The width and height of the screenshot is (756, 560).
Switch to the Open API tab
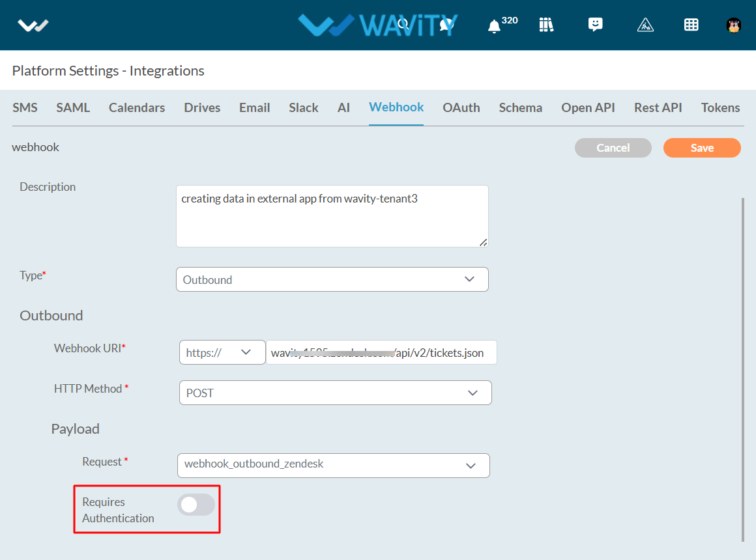pos(588,107)
